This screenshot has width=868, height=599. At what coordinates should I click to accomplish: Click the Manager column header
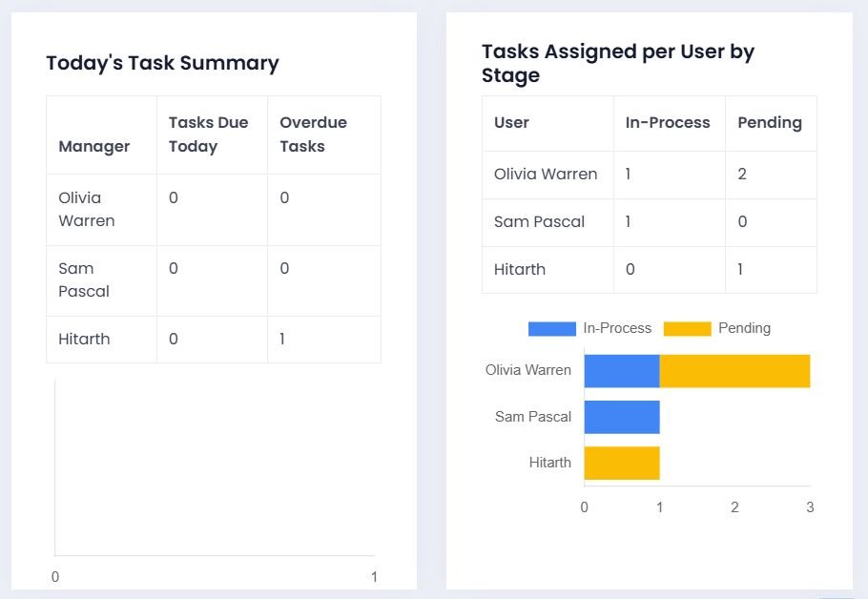pos(94,146)
